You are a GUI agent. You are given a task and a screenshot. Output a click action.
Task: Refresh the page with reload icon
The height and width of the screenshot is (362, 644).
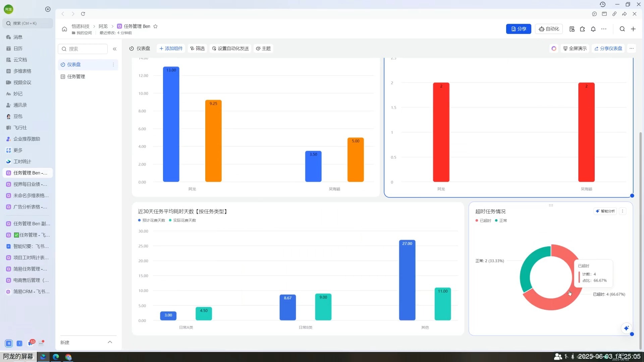pos(83,14)
